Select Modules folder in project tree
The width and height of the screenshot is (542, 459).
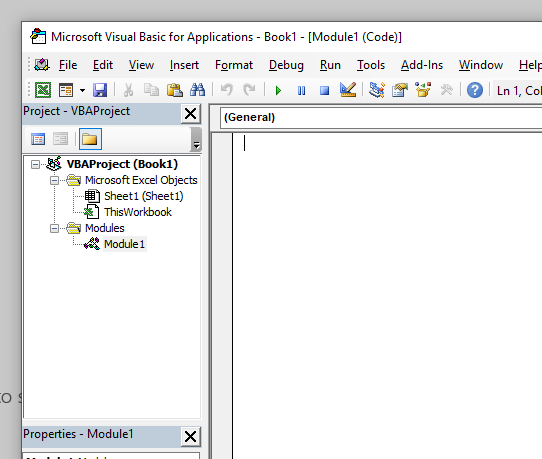point(104,228)
